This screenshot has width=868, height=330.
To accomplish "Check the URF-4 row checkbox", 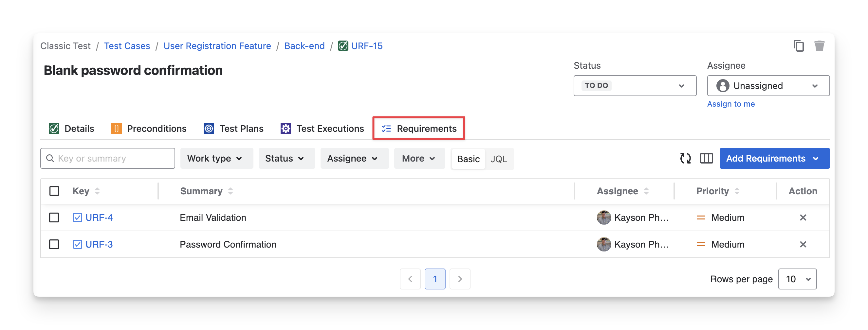I will (x=54, y=217).
